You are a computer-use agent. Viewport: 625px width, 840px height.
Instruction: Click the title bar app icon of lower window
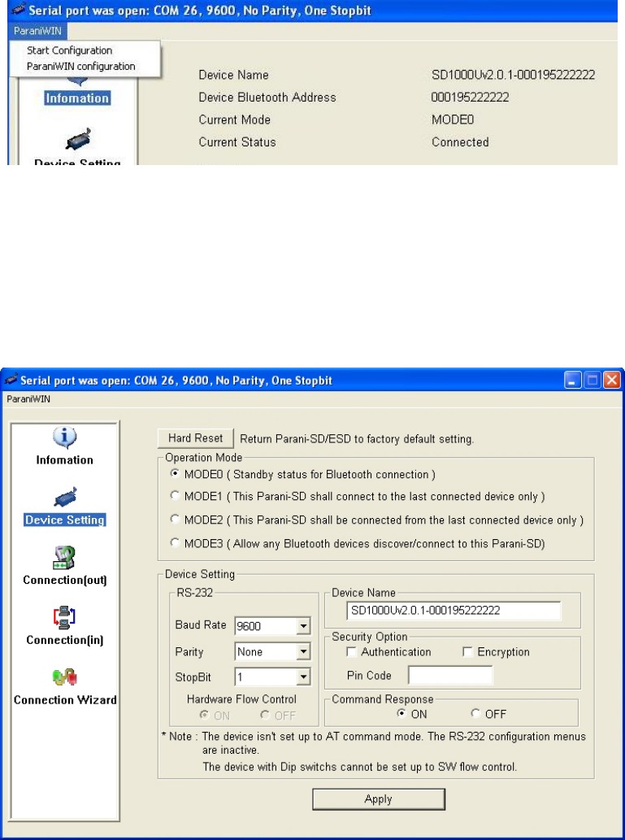(x=11, y=380)
